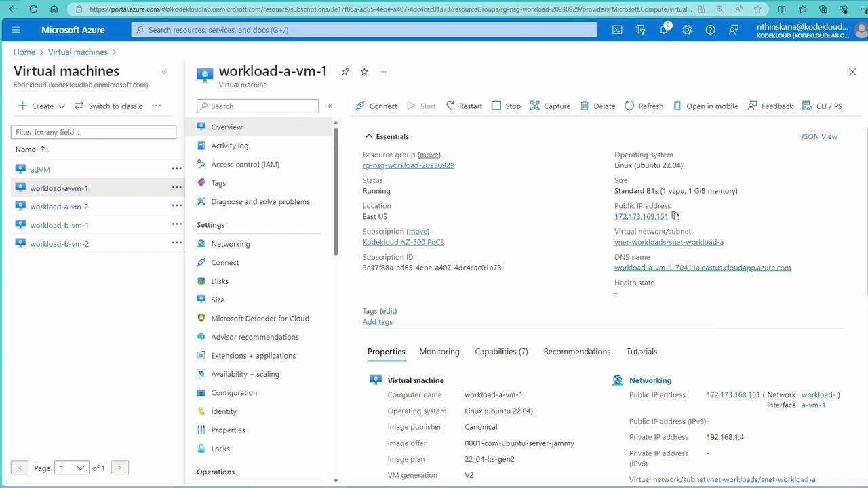Pin workload-a-vm-1 to dashboard
This screenshot has width=868, height=488.
tap(346, 71)
